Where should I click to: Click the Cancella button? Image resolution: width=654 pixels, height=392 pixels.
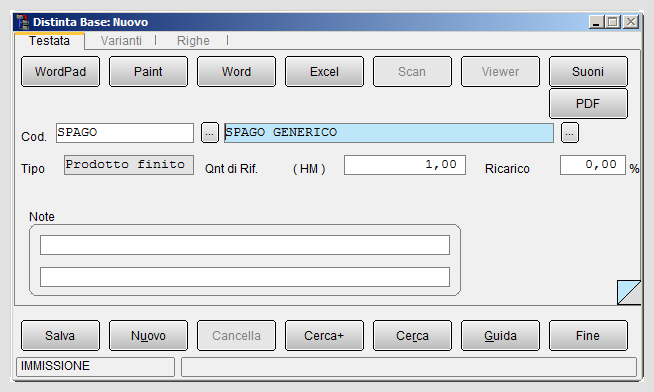coord(236,335)
